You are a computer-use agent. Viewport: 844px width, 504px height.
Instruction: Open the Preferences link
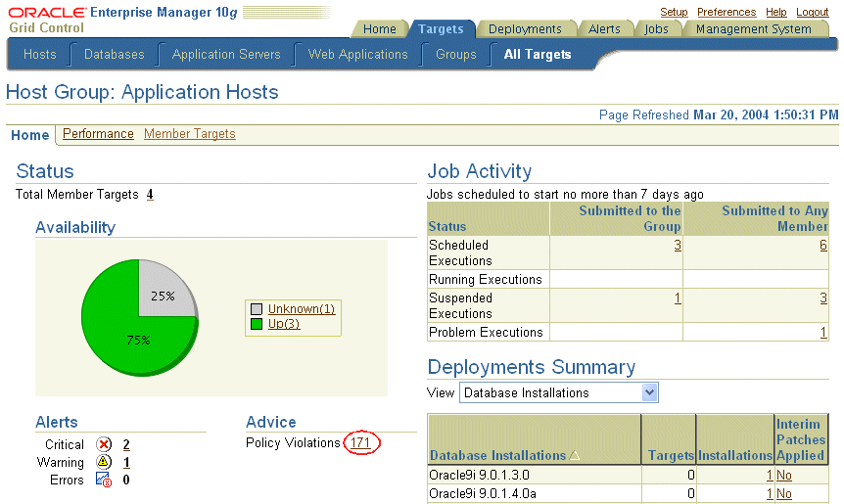coord(727,12)
